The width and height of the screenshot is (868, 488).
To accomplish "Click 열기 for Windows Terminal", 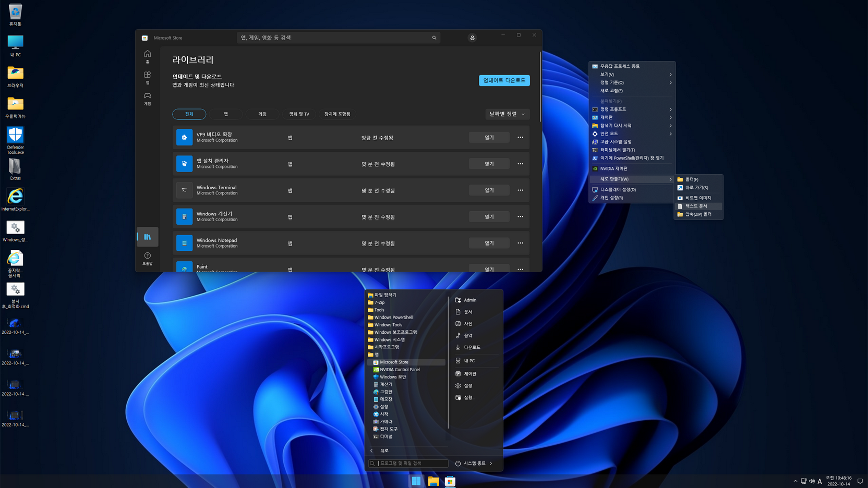I will 489,190.
